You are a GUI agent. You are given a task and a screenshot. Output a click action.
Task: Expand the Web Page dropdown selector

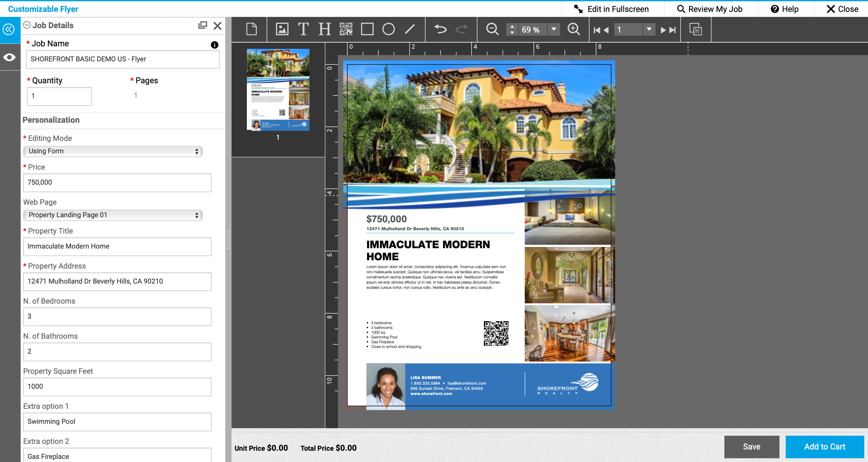point(113,215)
